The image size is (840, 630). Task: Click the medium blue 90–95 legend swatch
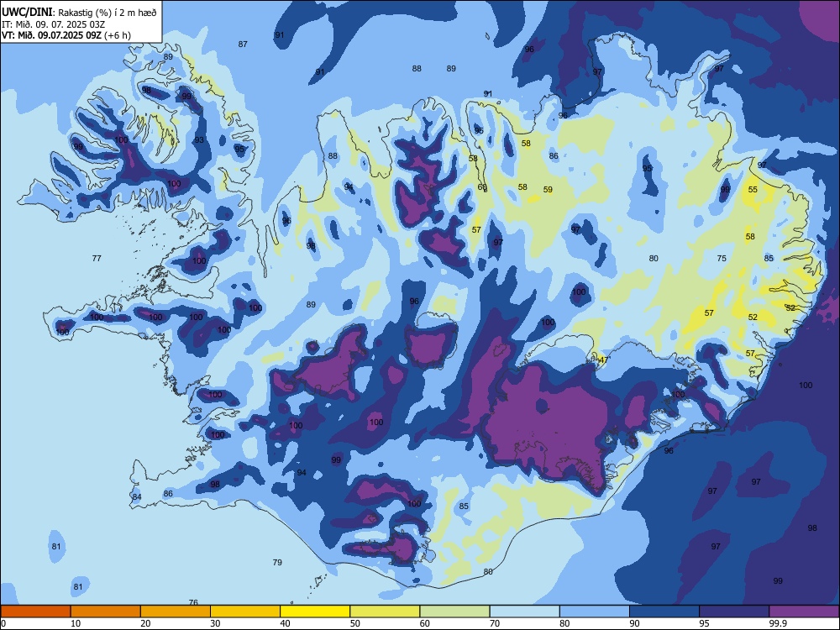pos(664,612)
